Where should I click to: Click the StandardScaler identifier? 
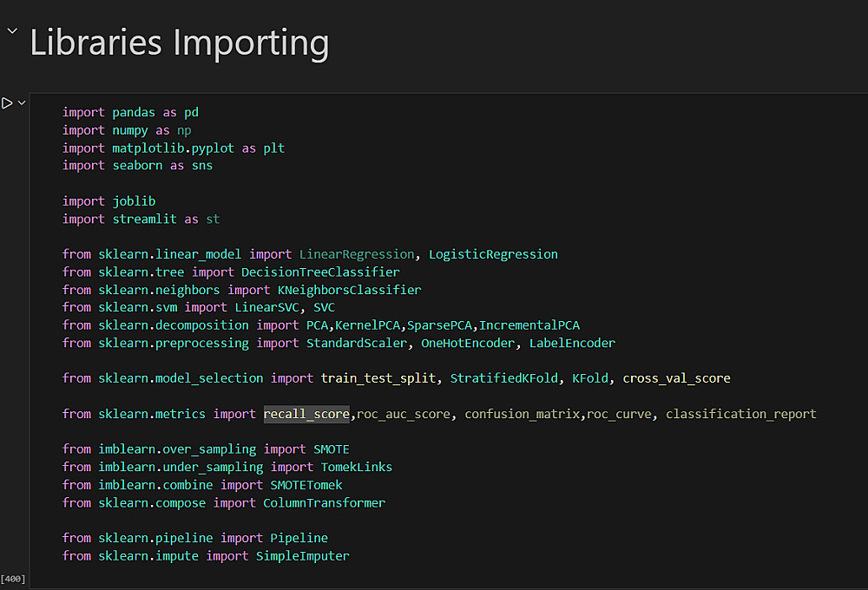pyautogui.click(x=356, y=343)
